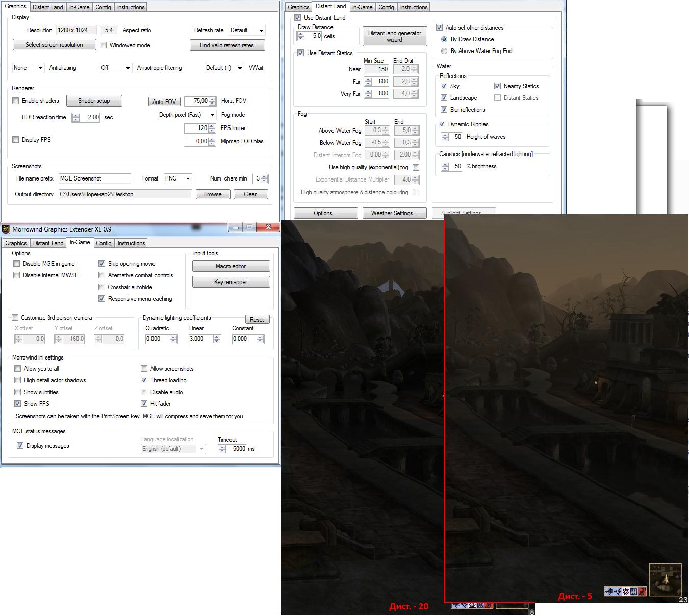This screenshot has height=616, width=689.
Task: Open the Fog mode dropdown
Action: tap(187, 115)
